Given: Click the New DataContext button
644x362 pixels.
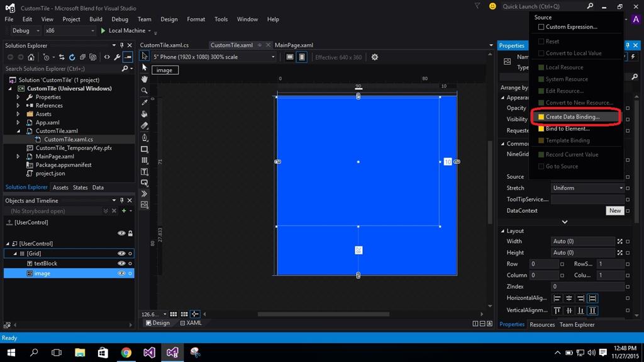Looking at the screenshot, I should coord(614,210).
